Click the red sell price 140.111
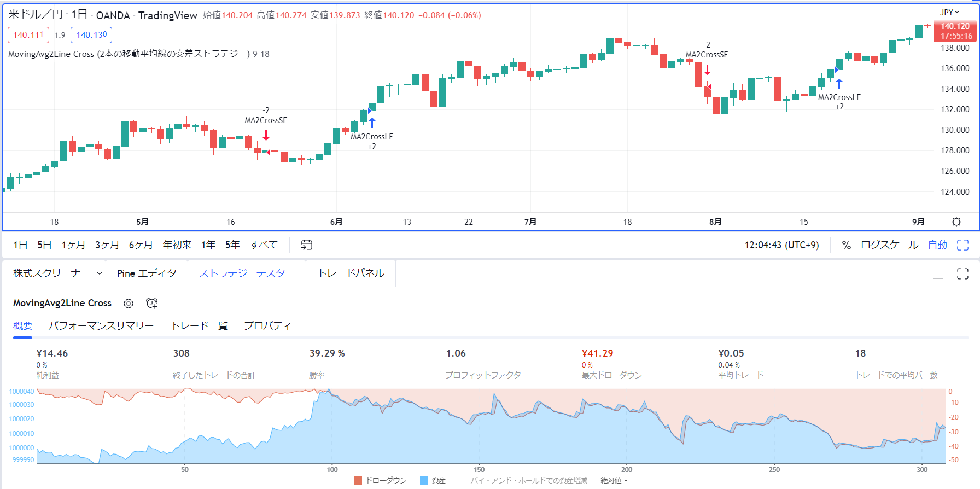The width and height of the screenshot is (980, 489). [x=28, y=35]
